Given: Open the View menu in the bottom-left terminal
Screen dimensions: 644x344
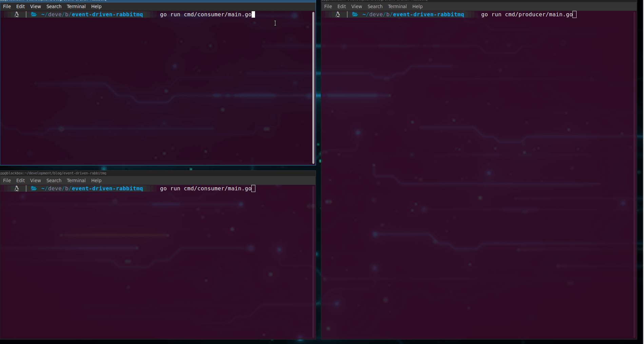Looking at the screenshot, I should [35, 180].
